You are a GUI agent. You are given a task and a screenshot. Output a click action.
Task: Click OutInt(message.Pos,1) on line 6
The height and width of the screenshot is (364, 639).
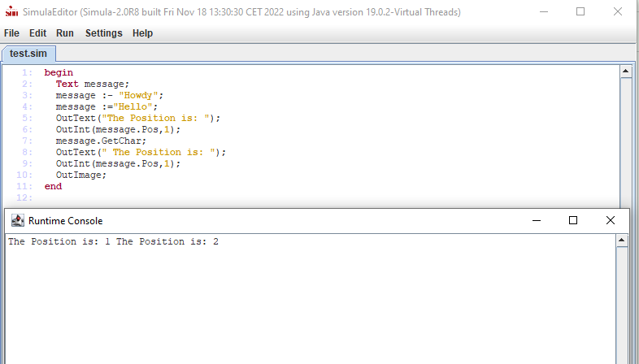118,129
